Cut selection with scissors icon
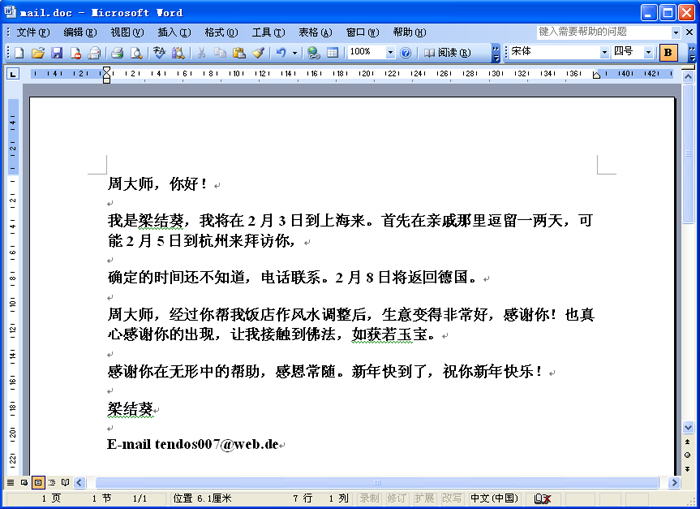The image size is (700, 509). pos(201,53)
